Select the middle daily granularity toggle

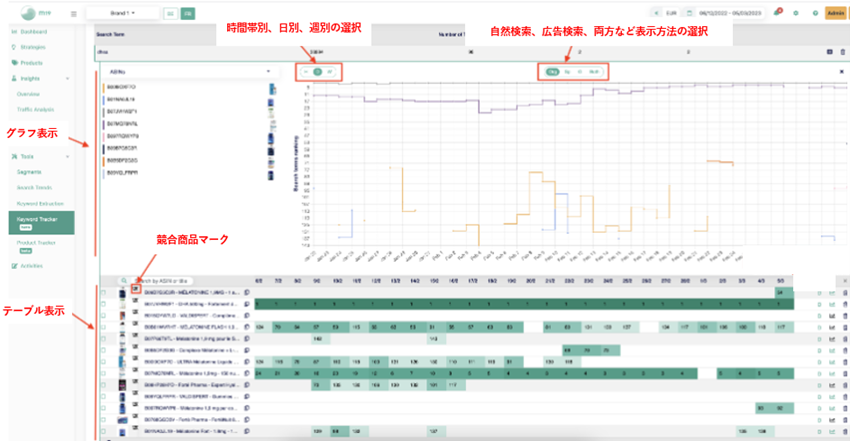pos(317,72)
